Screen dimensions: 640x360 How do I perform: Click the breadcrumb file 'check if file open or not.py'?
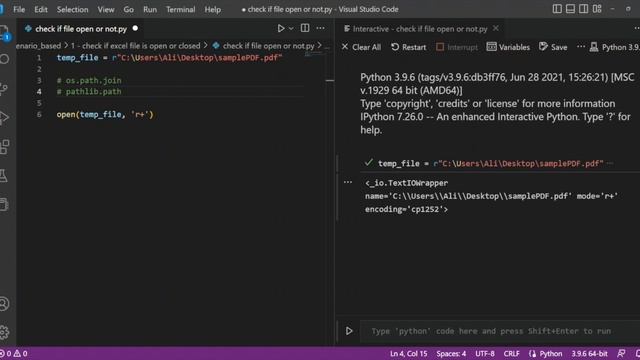[268, 46]
